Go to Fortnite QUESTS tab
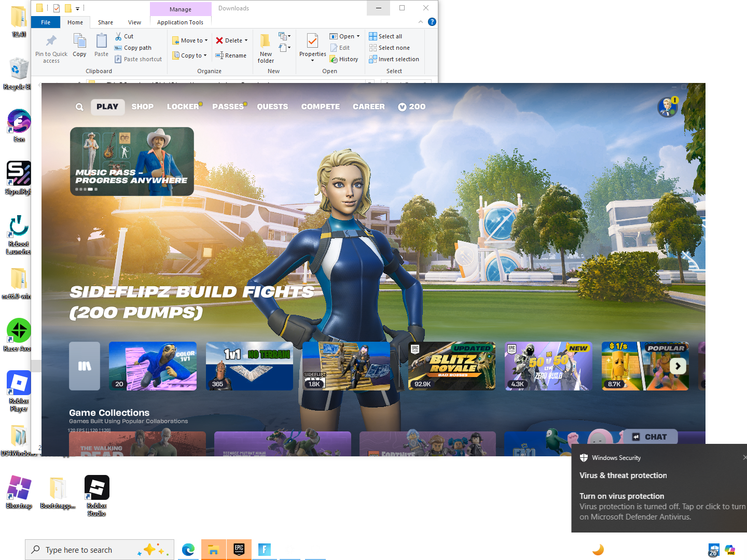The width and height of the screenshot is (747, 560). [x=272, y=107]
